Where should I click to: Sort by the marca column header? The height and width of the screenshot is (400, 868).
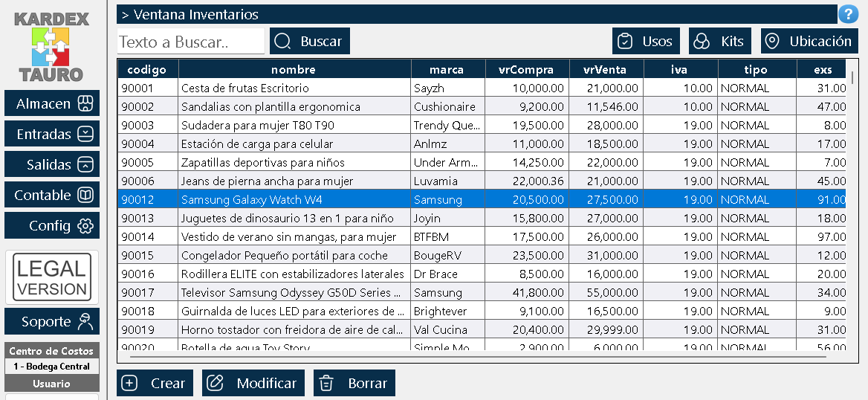point(447,69)
